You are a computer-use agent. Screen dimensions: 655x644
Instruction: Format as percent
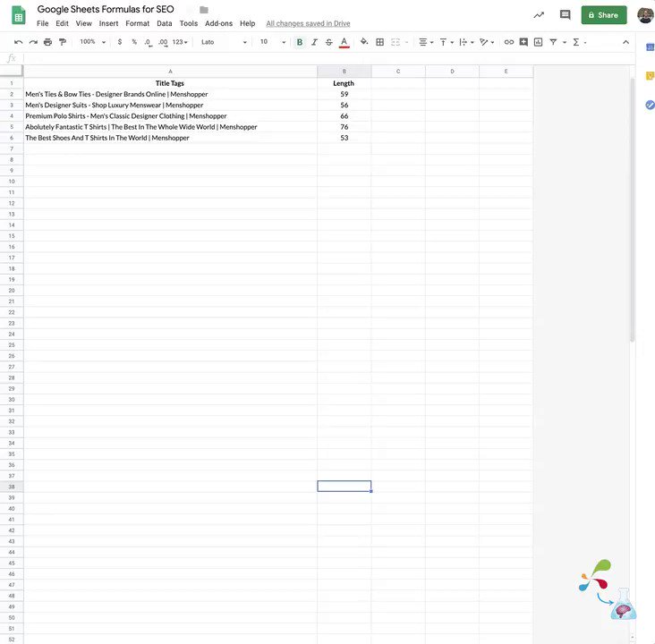(x=134, y=42)
